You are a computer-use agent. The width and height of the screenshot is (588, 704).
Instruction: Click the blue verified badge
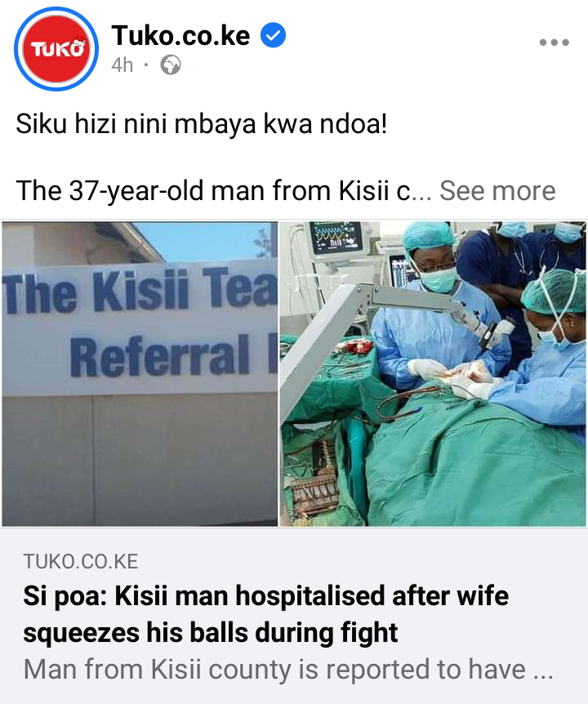(273, 35)
